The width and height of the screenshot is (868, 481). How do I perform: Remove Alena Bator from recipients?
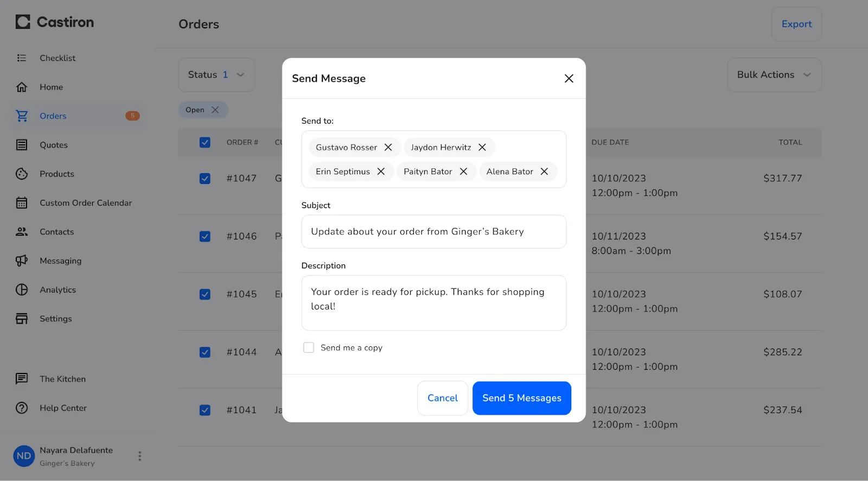click(544, 172)
